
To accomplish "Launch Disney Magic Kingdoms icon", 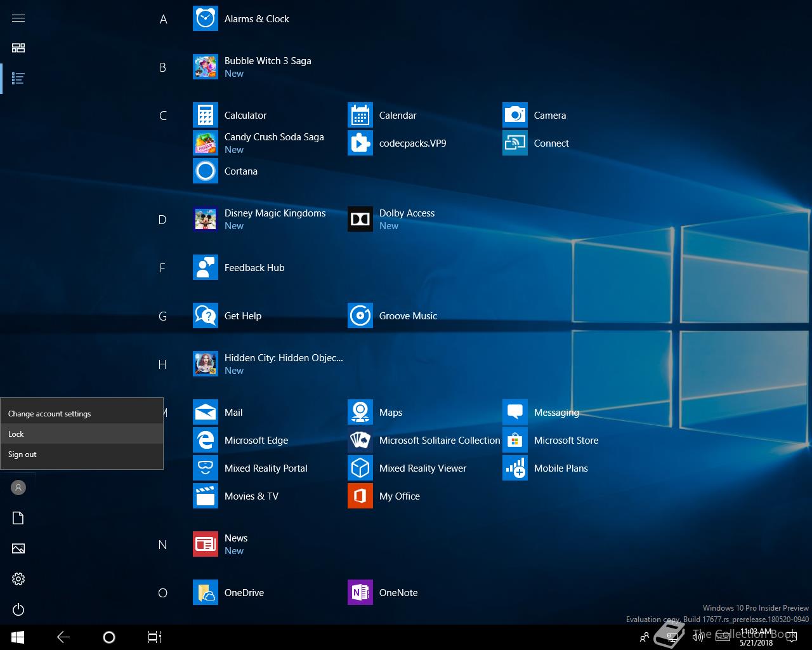I will click(x=206, y=219).
